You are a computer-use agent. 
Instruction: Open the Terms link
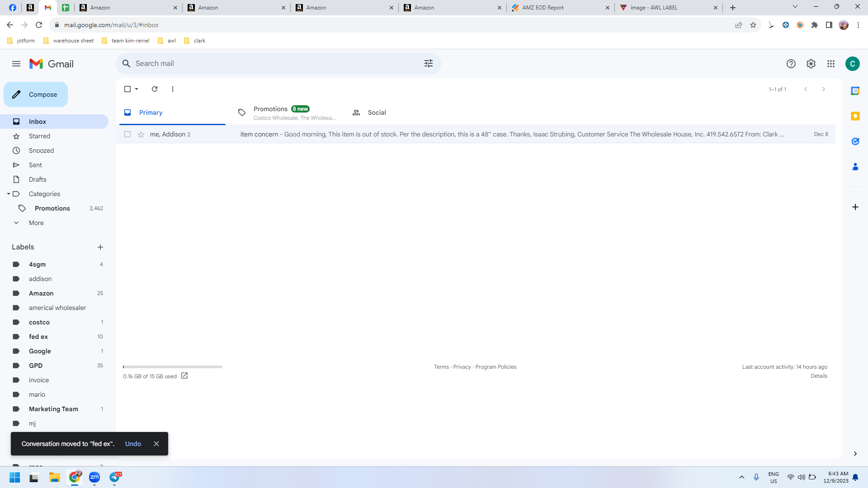coord(441,367)
